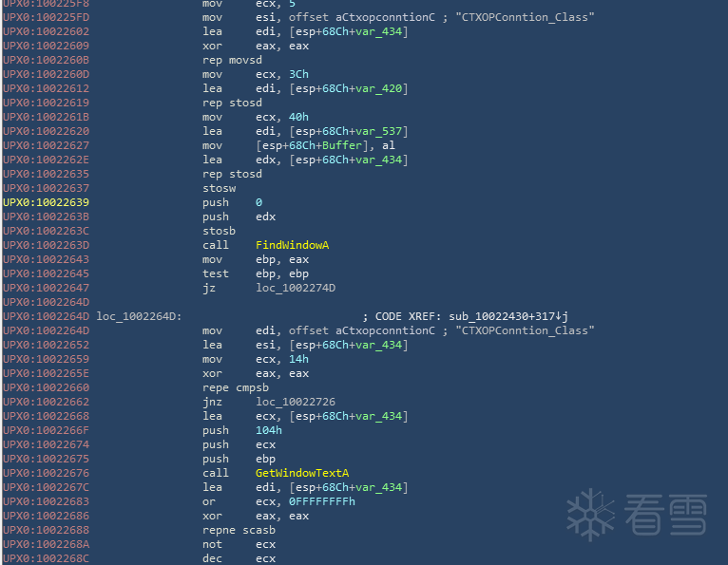Click the address UPX0:1002260D
This screenshot has width=728, height=565.
point(46,74)
